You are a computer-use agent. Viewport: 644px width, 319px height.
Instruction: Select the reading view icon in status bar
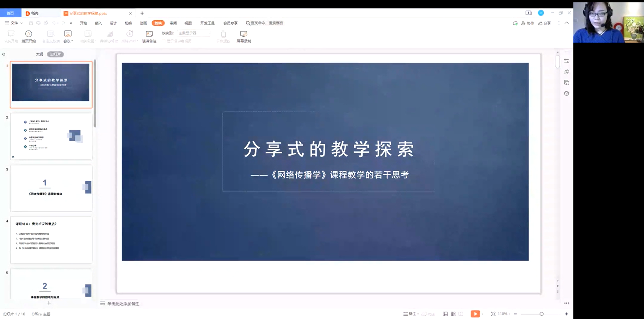click(x=461, y=314)
